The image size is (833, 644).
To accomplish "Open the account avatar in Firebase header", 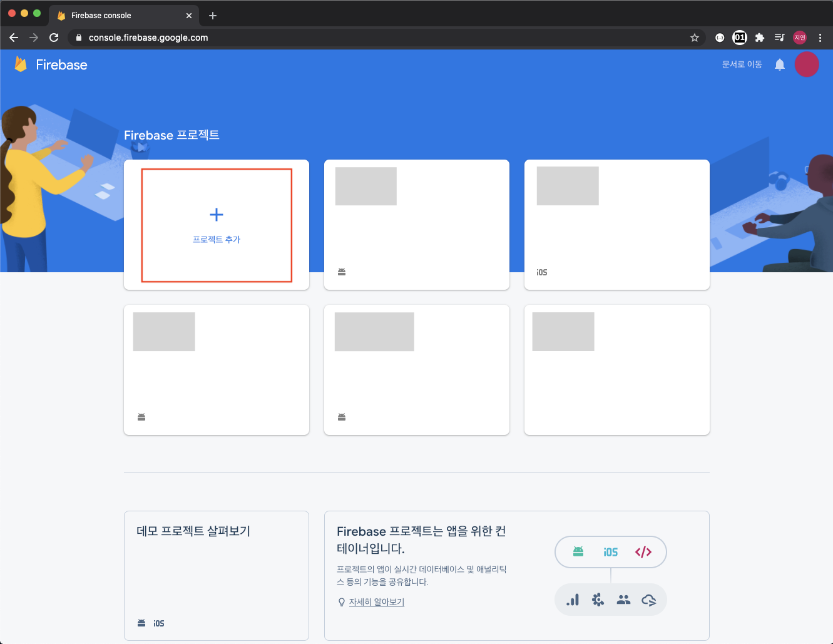I will [x=807, y=64].
